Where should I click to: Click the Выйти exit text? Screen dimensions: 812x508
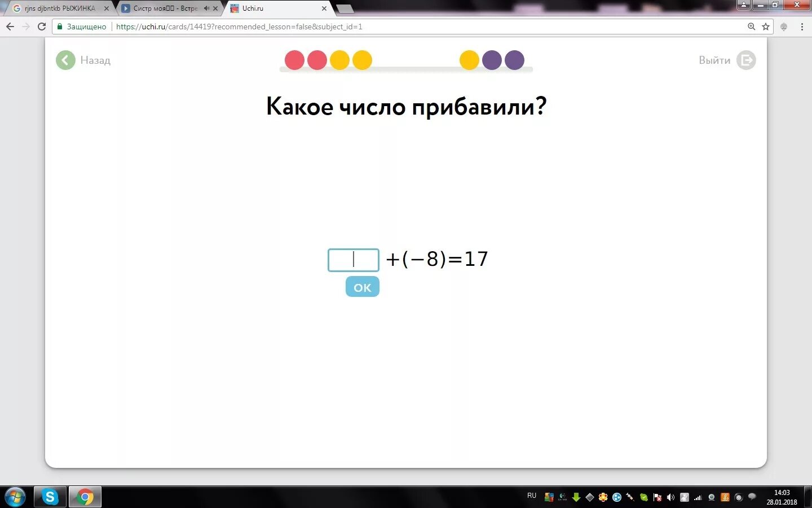tap(714, 60)
